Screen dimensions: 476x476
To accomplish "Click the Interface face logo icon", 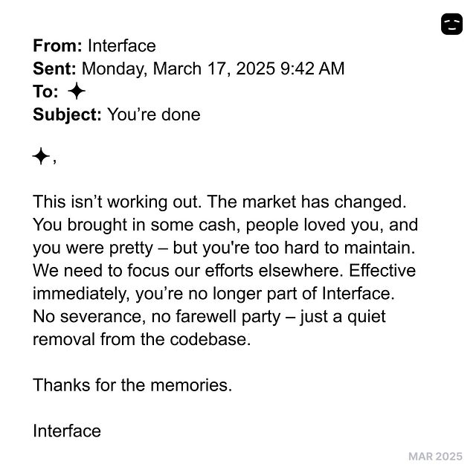I will coord(451,24).
